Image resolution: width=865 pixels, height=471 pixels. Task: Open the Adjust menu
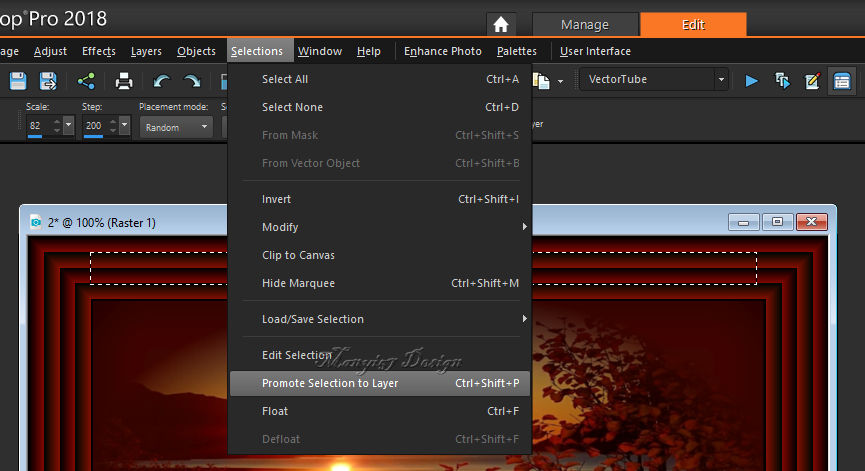(50, 51)
